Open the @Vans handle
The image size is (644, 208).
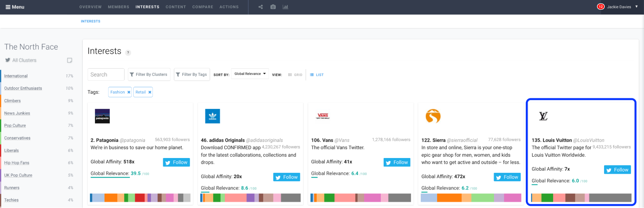click(x=342, y=140)
